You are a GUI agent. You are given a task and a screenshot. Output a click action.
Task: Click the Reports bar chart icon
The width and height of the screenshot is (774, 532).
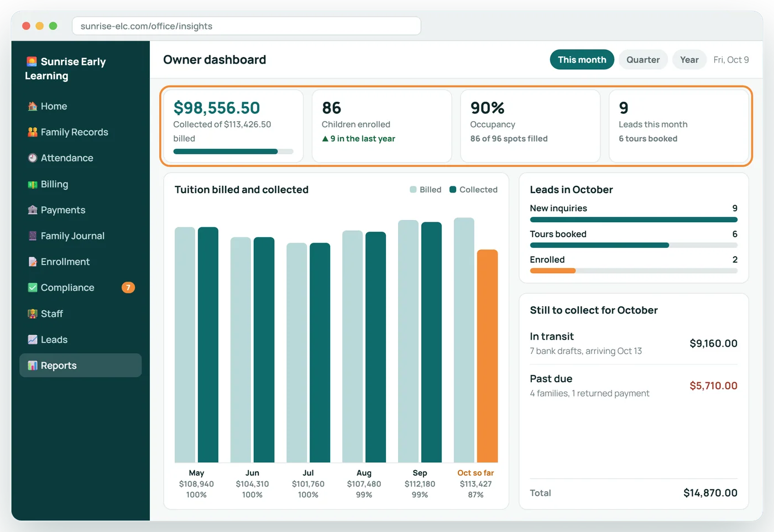[x=33, y=366]
